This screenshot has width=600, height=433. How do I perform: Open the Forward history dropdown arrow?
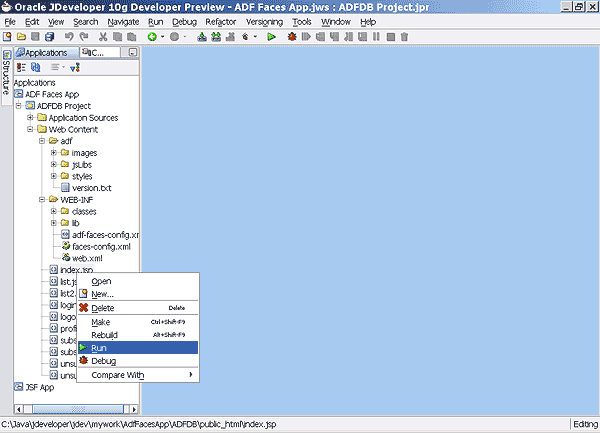[x=184, y=37]
